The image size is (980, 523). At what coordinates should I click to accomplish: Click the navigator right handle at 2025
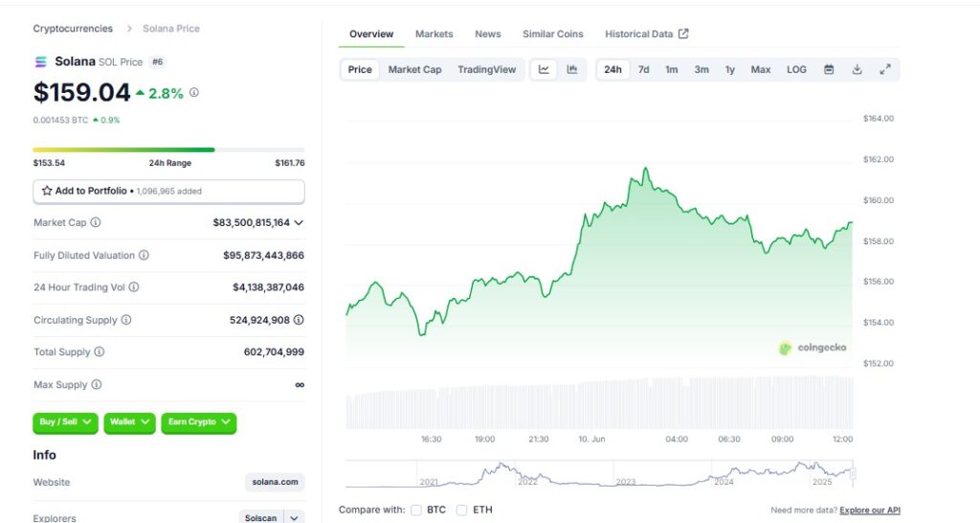pos(853,473)
